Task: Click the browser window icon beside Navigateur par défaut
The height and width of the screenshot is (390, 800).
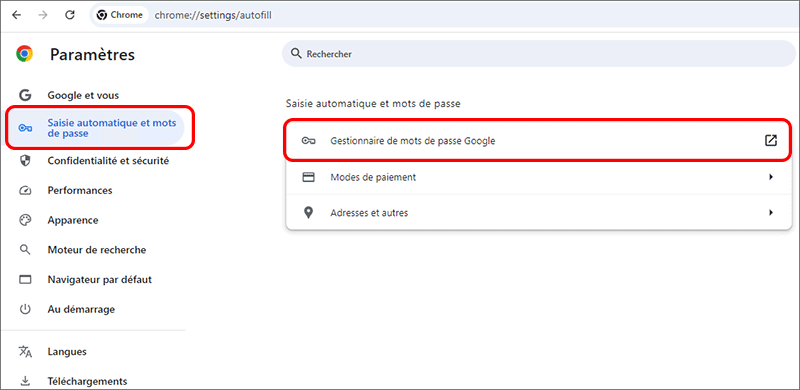Action: (25, 280)
